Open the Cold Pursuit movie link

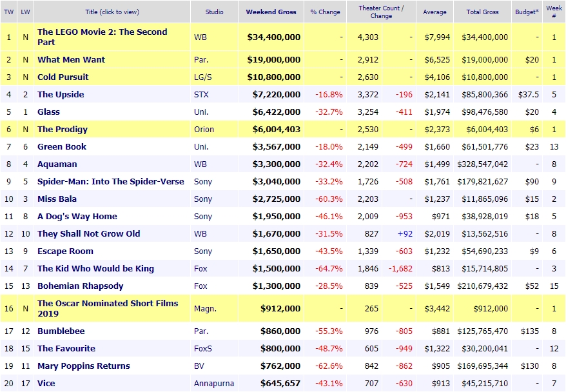coord(63,77)
